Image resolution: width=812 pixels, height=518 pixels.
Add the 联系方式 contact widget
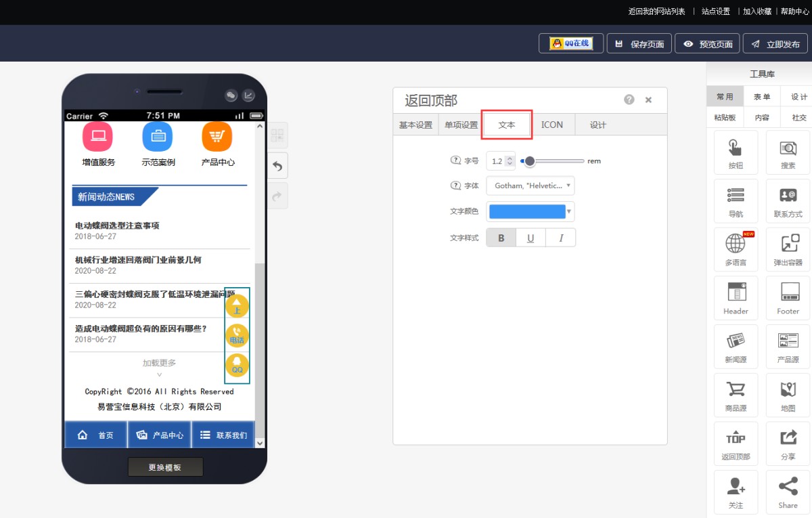(788, 201)
